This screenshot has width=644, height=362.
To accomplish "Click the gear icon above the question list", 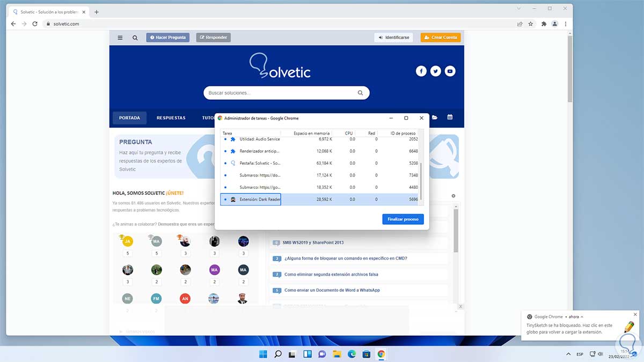I will point(453,196).
